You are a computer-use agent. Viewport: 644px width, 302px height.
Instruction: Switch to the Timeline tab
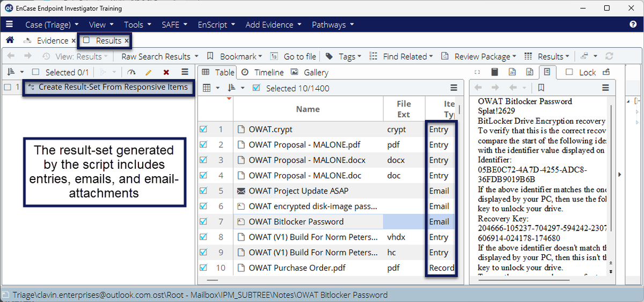pos(263,72)
